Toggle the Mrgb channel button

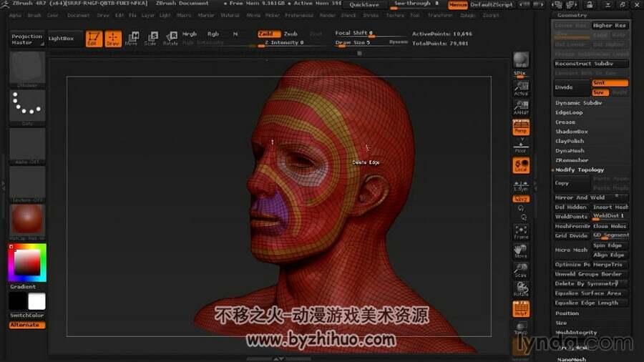190,34
